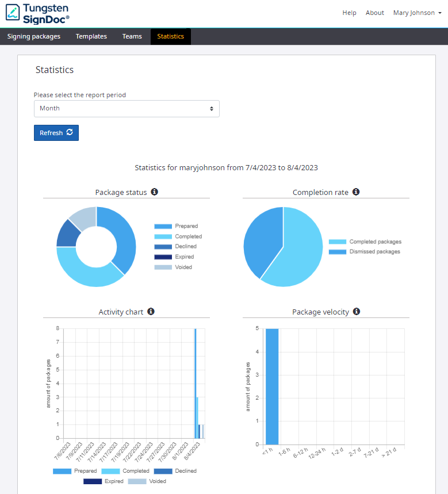Click Dismissed packages color swatch in legend
The width and height of the screenshot is (448, 494).
(338, 252)
